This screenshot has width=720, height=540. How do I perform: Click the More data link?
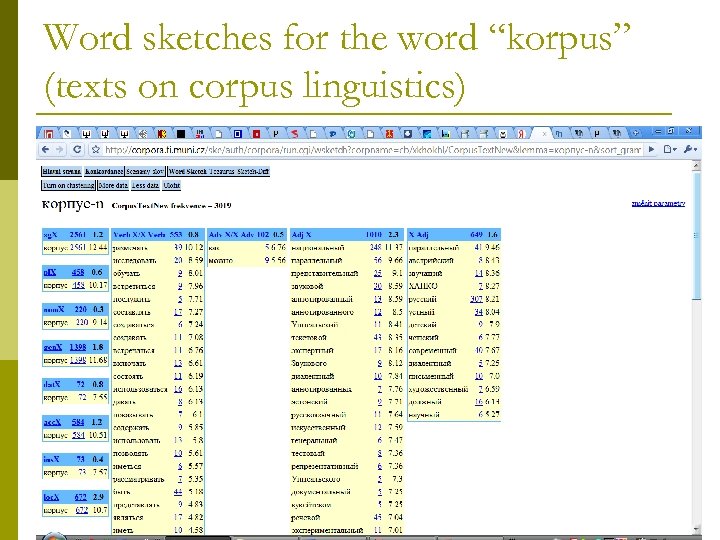coord(113,185)
